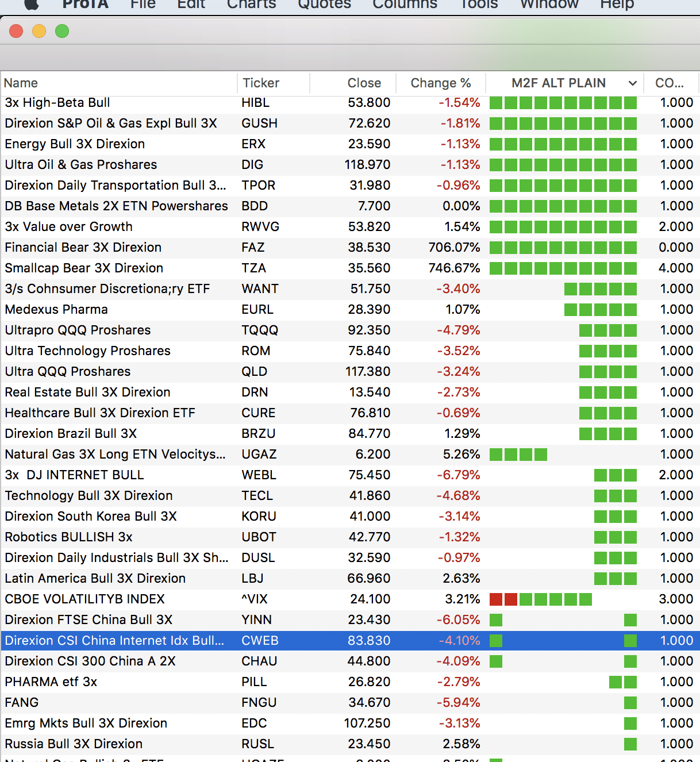Open the Help menu
This screenshot has height=762, width=700.
[617, 4]
